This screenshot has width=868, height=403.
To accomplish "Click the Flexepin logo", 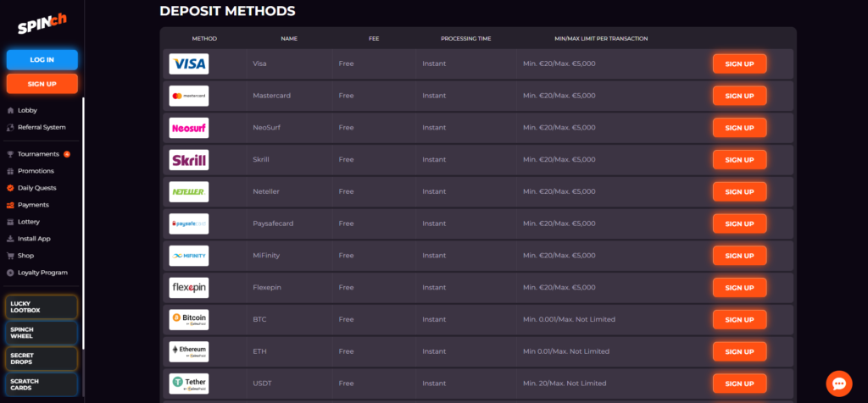I will click(x=189, y=288).
